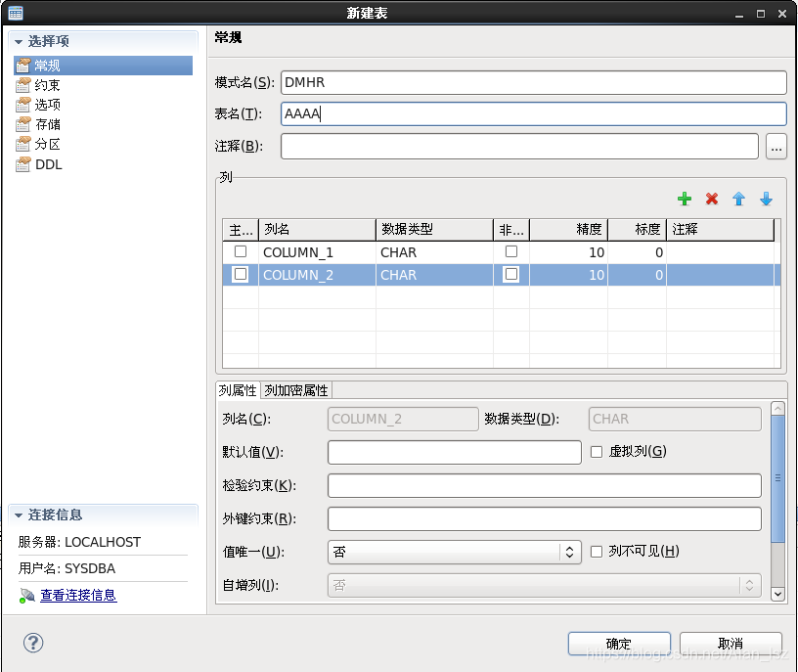Select 存储 in the options list
This screenshot has width=798, height=672.
[x=47, y=124]
